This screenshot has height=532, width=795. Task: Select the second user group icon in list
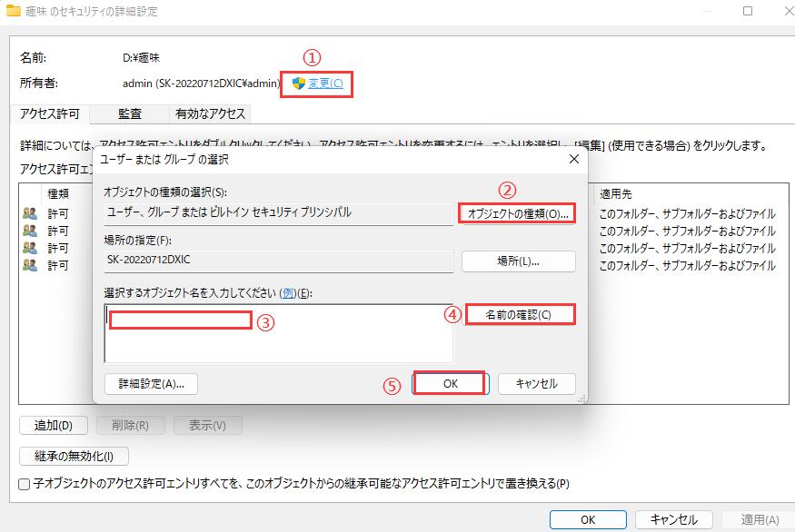(x=30, y=232)
